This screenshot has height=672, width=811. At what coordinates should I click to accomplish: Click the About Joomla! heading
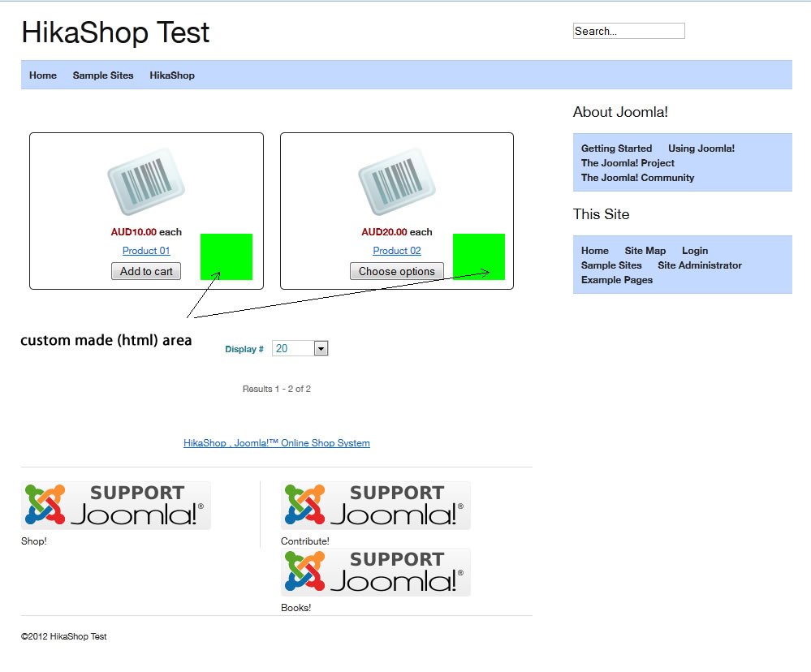tap(621, 112)
